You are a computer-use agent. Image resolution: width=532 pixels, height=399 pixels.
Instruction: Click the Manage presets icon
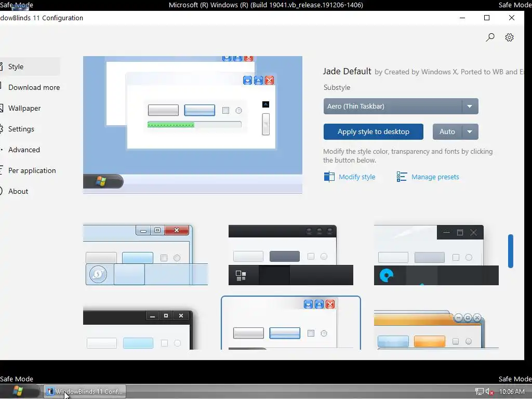pyautogui.click(x=402, y=177)
